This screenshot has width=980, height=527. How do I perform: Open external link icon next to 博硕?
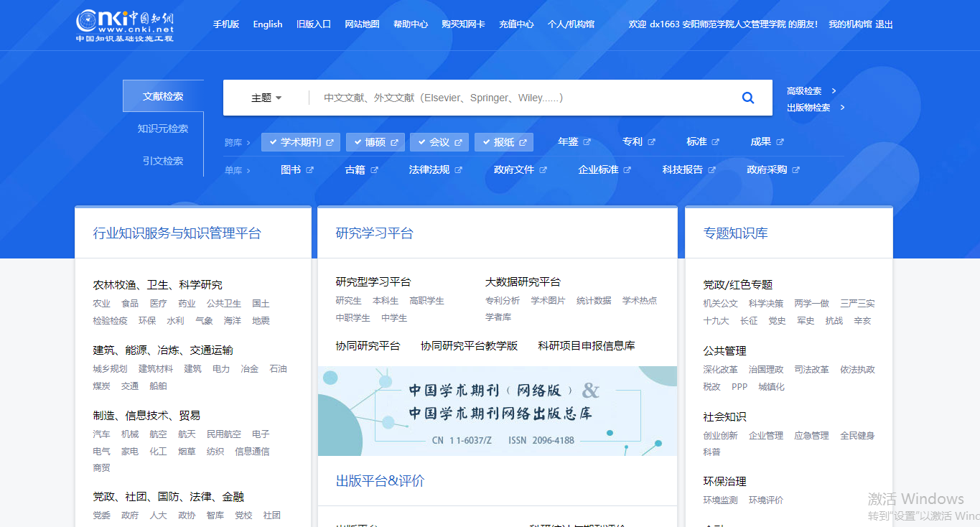click(x=395, y=142)
